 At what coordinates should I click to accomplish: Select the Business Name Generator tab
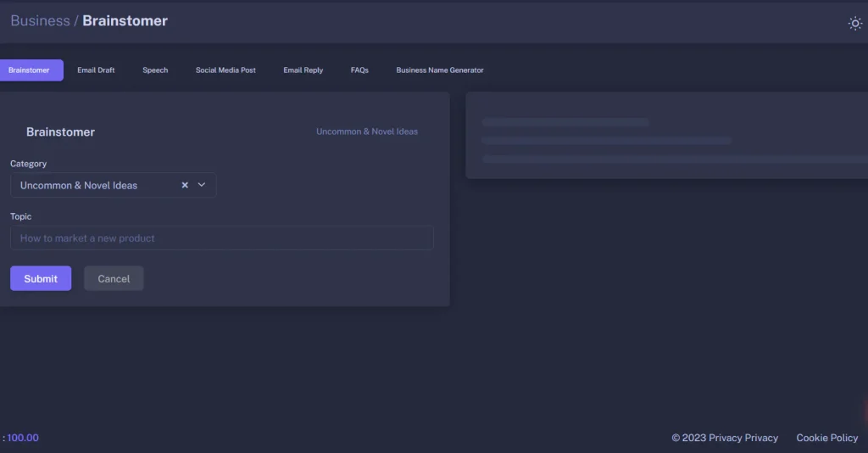click(440, 70)
